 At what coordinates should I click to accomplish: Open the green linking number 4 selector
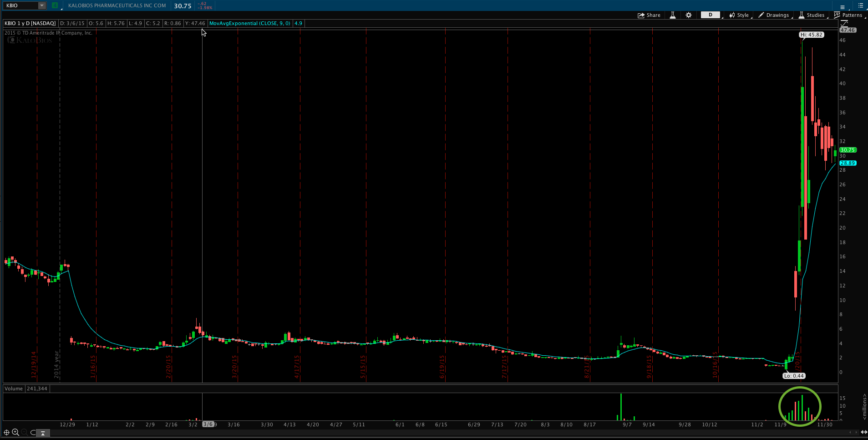tap(55, 5)
